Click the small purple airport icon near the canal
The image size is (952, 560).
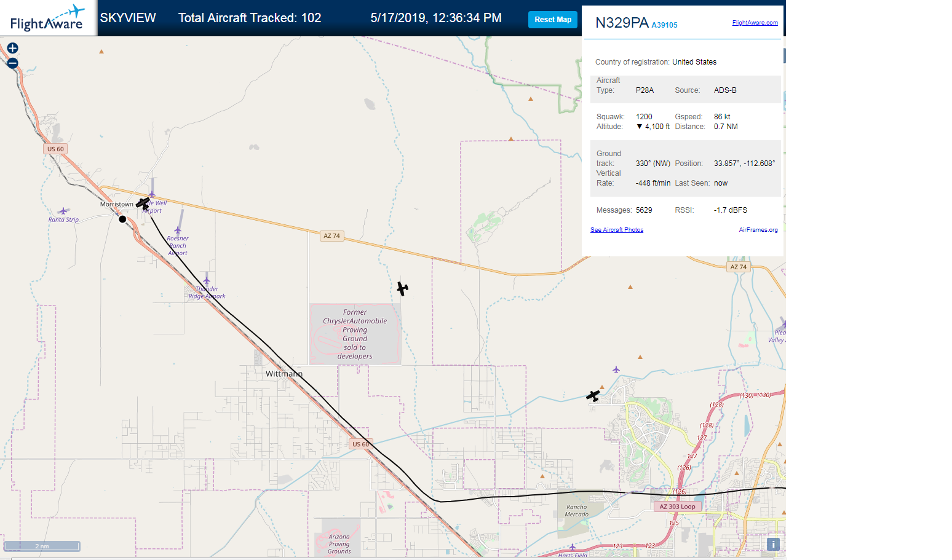point(616,369)
